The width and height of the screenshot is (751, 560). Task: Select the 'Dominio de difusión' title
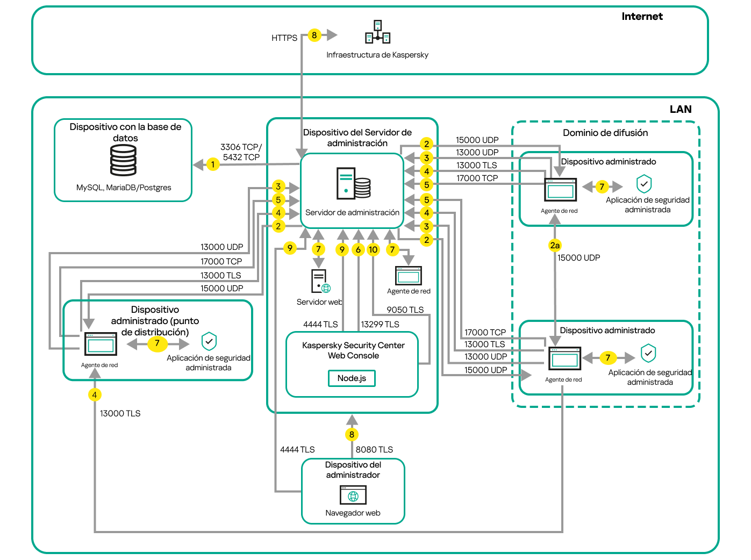[x=605, y=133]
